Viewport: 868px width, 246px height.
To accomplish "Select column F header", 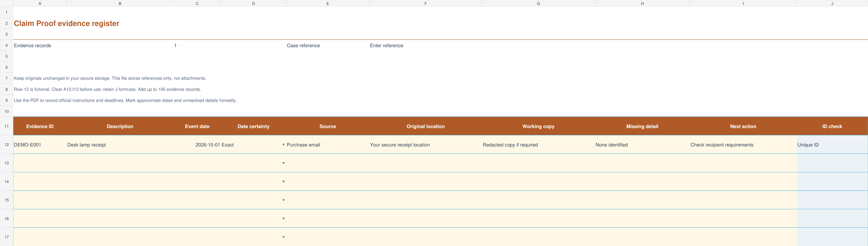I will (426, 3).
